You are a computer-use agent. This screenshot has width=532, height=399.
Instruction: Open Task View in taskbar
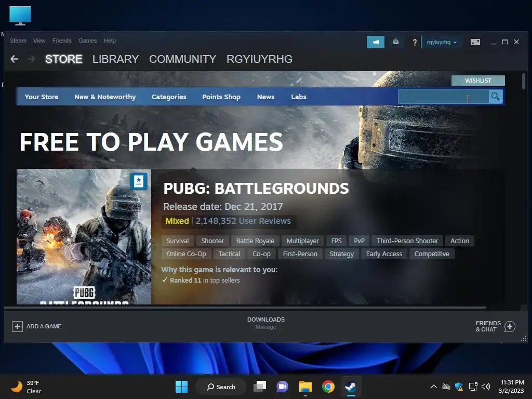coord(260,387)
